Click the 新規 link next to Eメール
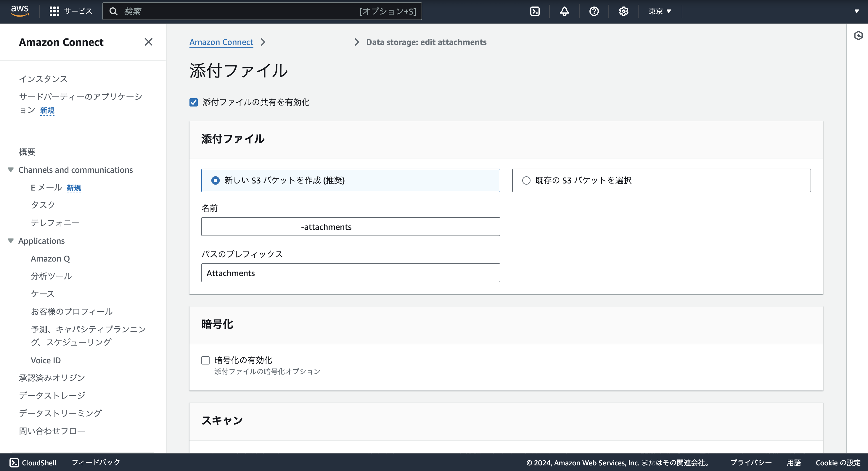 click(74, 188)
